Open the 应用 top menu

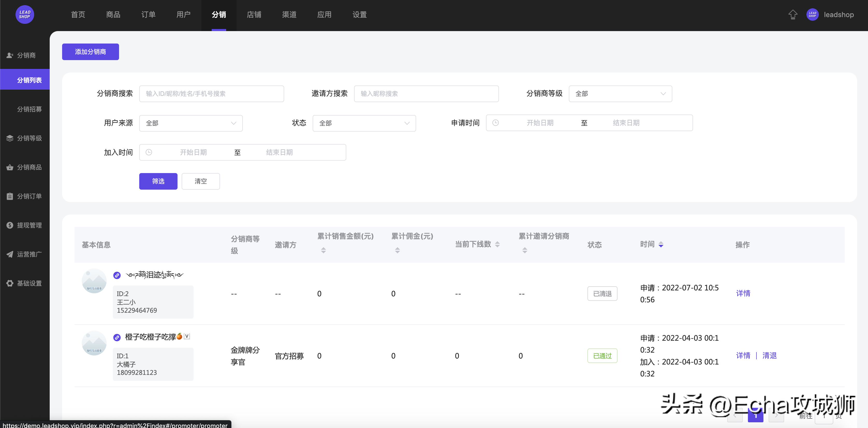[x=325, y=15]
